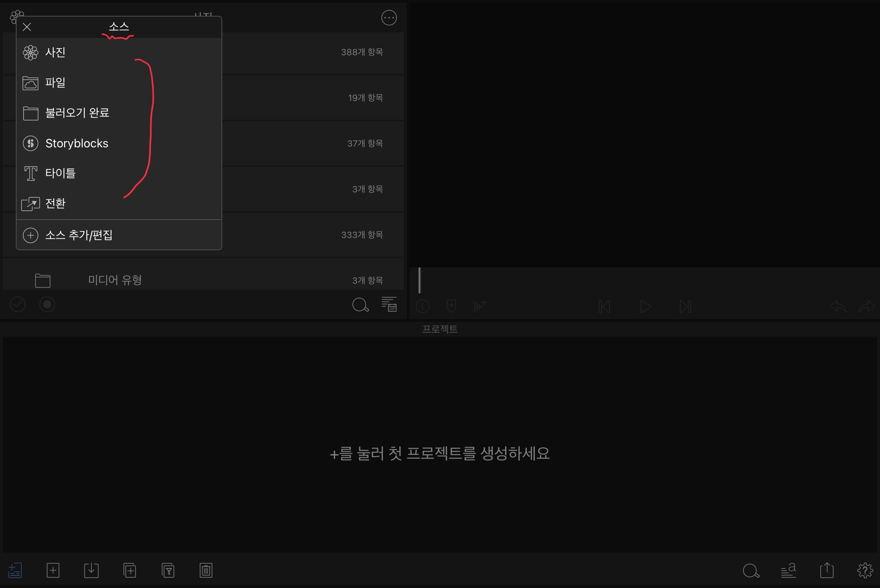Open library sort/view options icon

pos(389,304)
